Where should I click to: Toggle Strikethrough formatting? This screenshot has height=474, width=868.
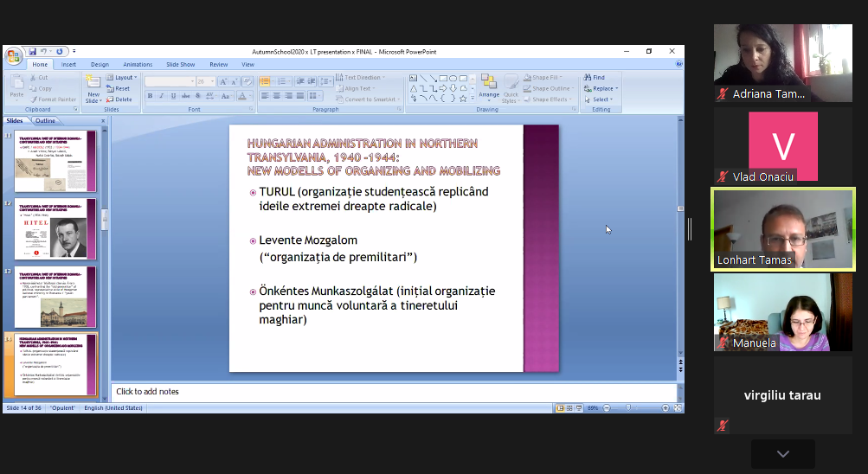[185, 96]
